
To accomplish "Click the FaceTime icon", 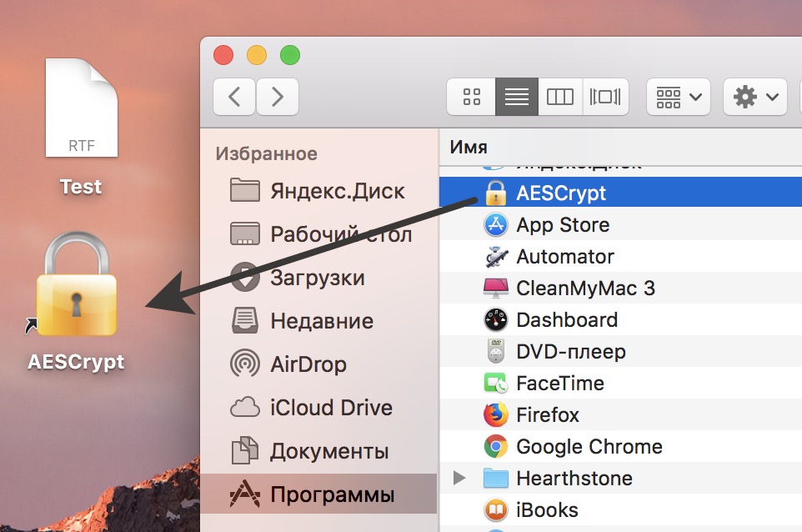I will [x=496, y=383].
